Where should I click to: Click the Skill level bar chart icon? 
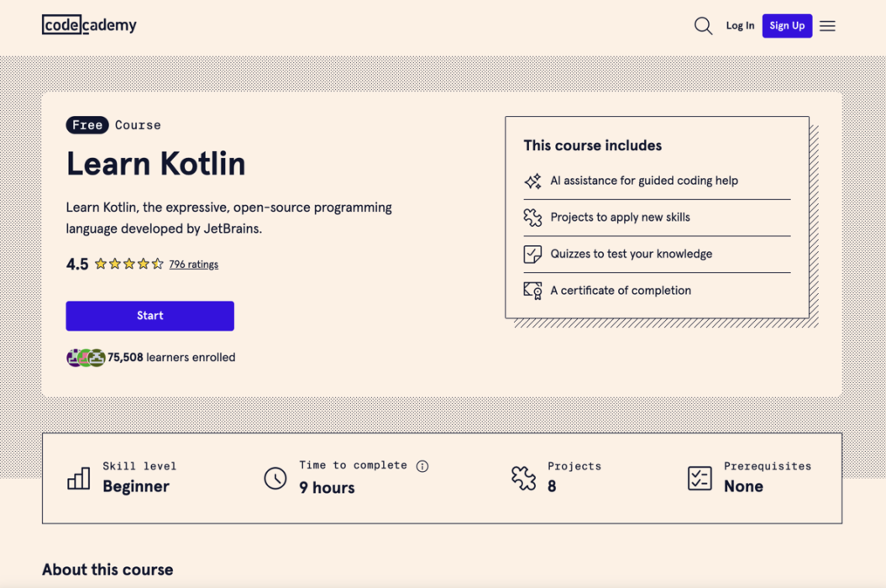pyautogui.click(x=79, y=478)
